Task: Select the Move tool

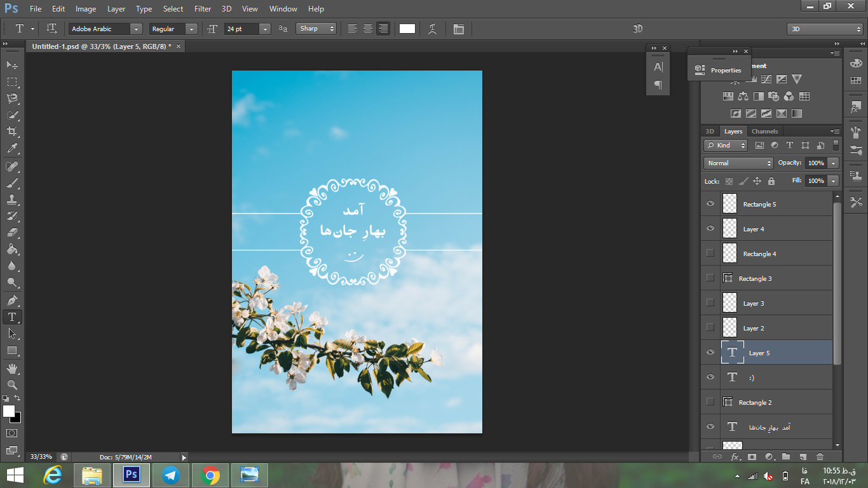Action: pyautogui.click(x=12, y=65)
